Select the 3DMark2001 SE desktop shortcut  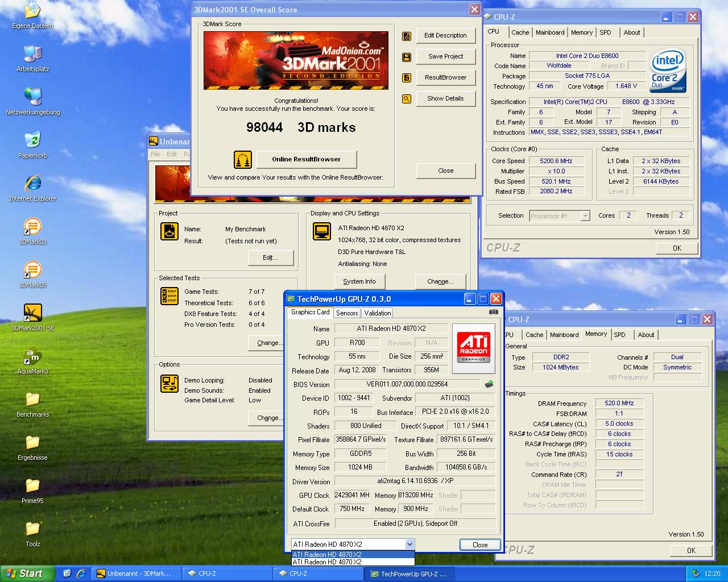click(32, 318)
